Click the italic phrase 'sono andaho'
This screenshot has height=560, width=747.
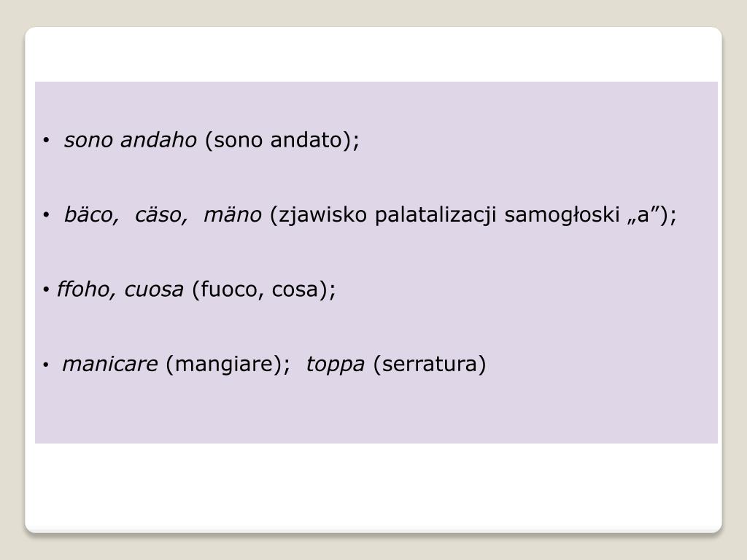pyautogui.click(x=130, y=140)
